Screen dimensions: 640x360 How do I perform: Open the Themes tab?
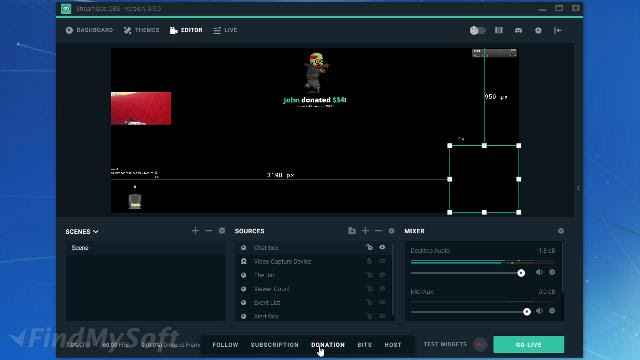[142, 30]
